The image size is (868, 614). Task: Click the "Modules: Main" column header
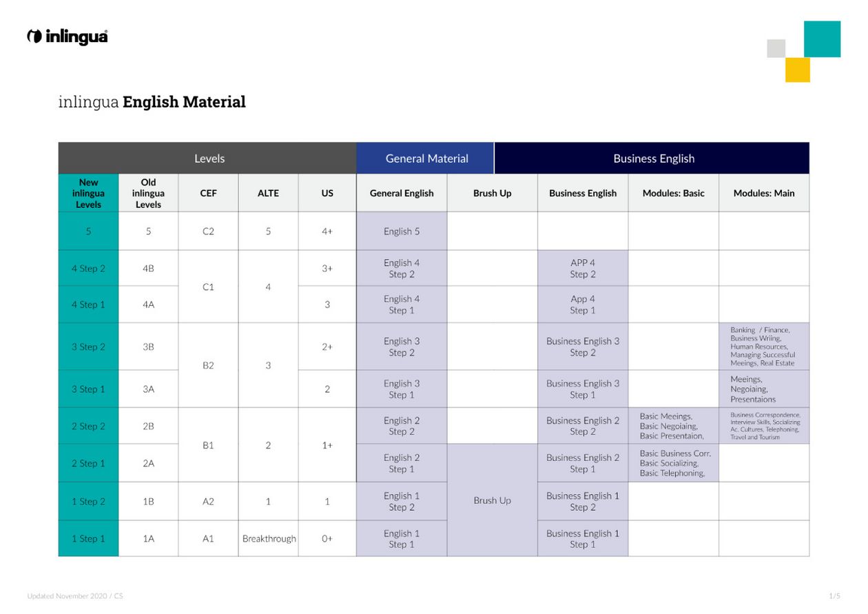point(764,193)
